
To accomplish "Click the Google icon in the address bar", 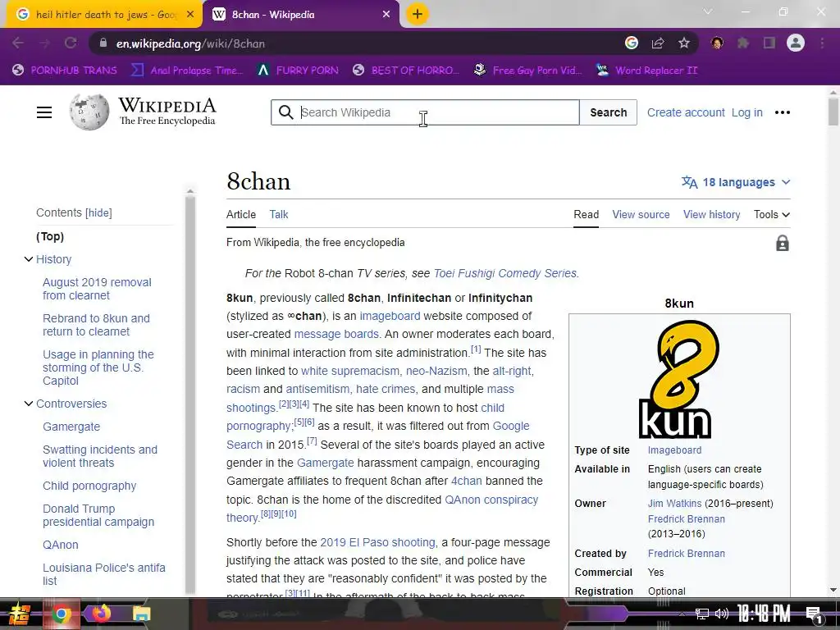I will (632, 43).
